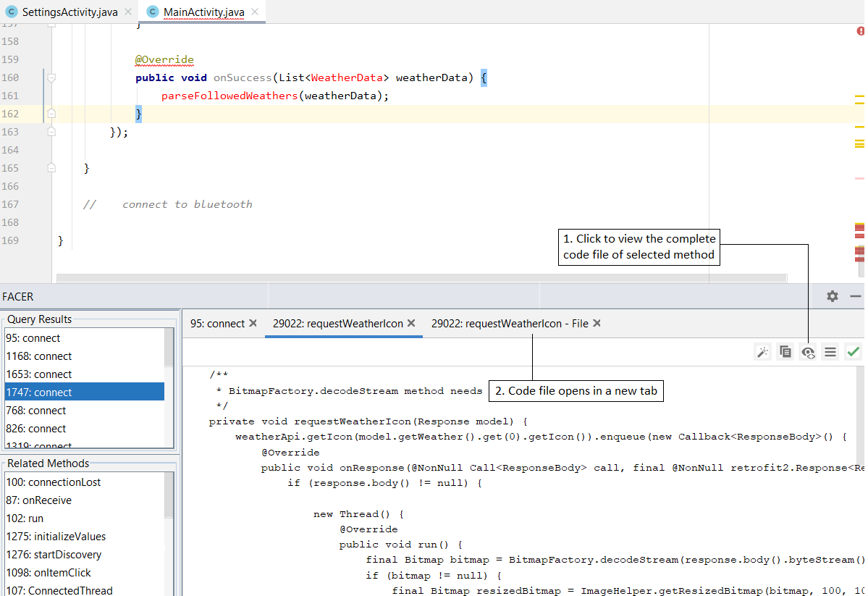Image resolution: width=868 pixels, height=596 pixels.
Task: Select '100: connectionLost' related method
Action: [x=85, y=482]
